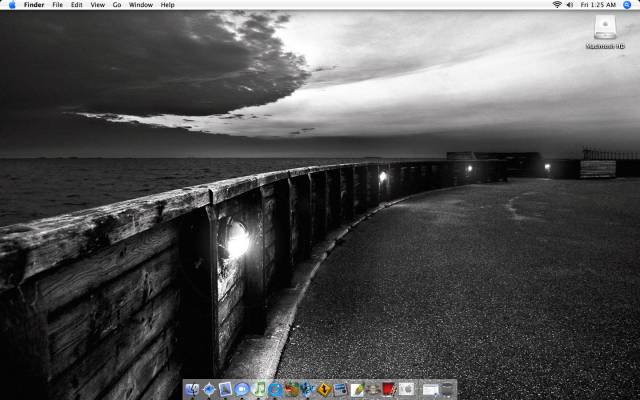Click the clock showing Fri 1:25 AM
The height and width of the screenshot is (400, 640).
pos(598,5)
